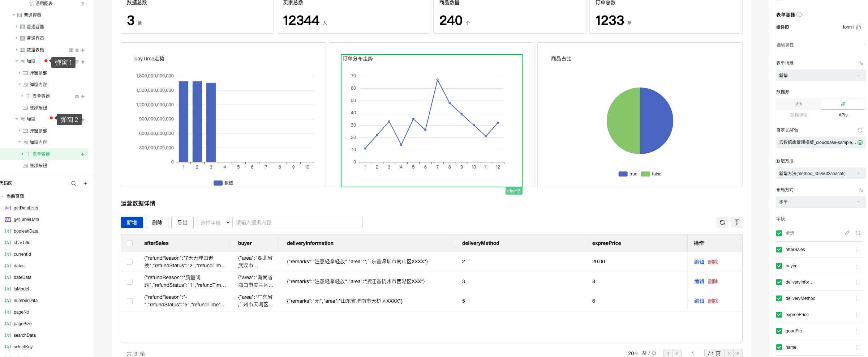Click the 删除 button next to 新增

[157, 222]
